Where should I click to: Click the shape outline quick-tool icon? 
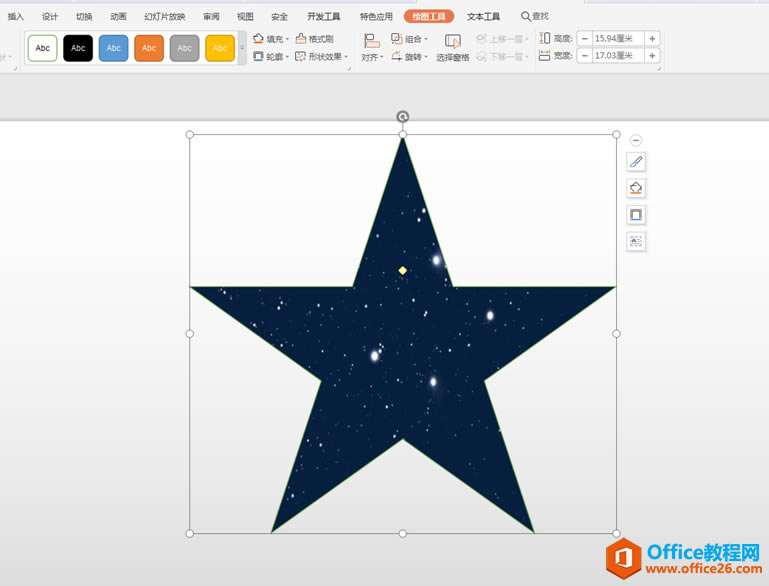click(636, 215)
